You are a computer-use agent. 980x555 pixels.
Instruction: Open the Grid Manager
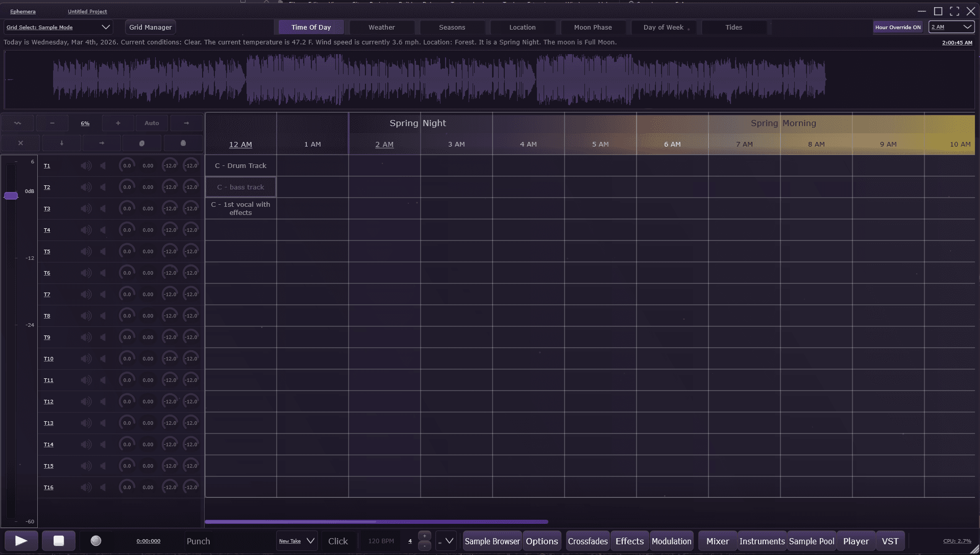[150, 28]
